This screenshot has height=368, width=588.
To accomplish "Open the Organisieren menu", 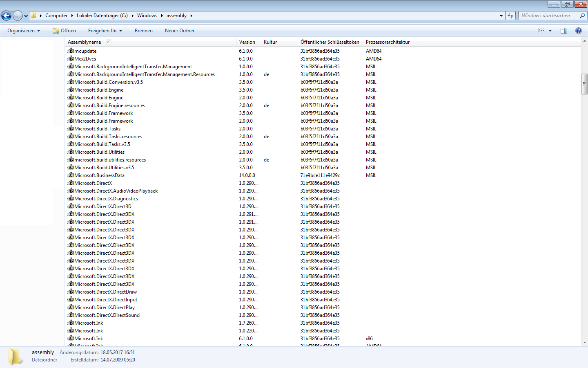I will 24,31.
